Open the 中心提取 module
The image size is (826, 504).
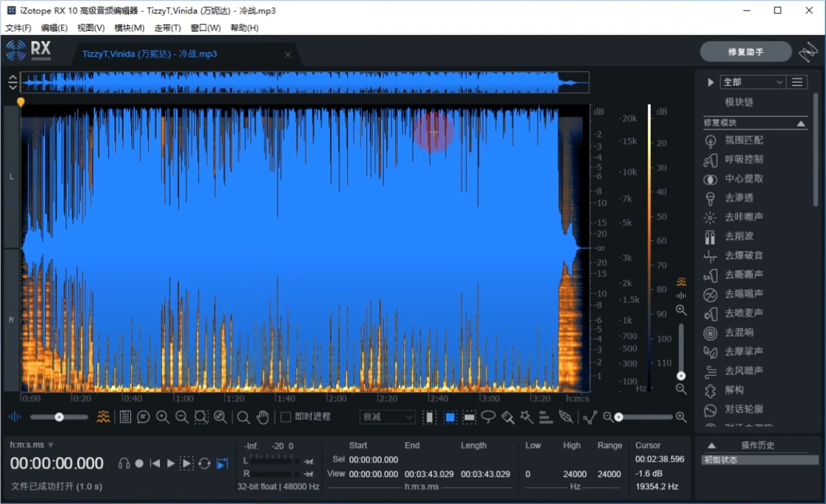click(x=743, y=179)
